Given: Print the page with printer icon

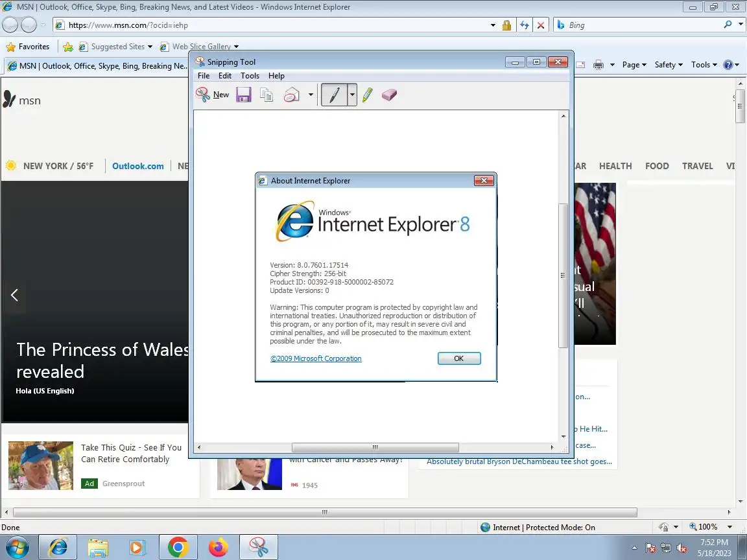Looking at the screenshot, I should pyautogui.click(x=599, y=65).
